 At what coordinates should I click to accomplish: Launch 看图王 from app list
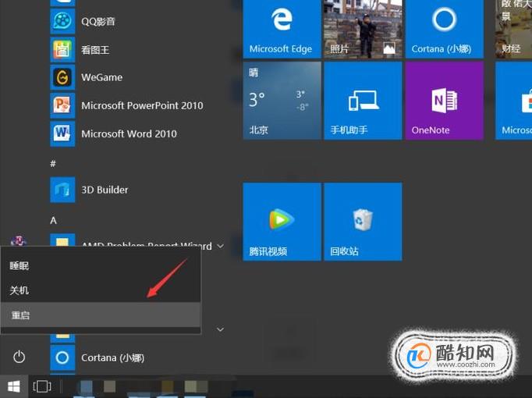tap(62, 49)
